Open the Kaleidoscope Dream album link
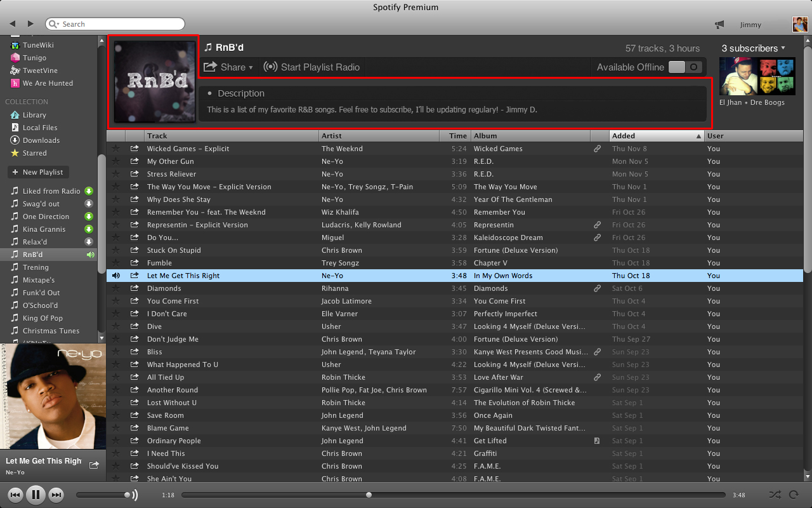812x508 pixels. (x=508, y=237)
